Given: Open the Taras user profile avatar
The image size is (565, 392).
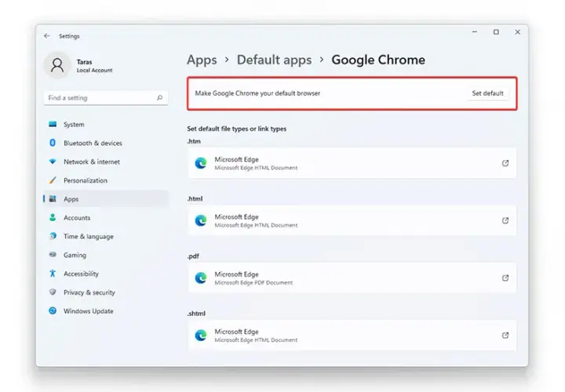Looking at the screenshot, I should coord(57,66).
